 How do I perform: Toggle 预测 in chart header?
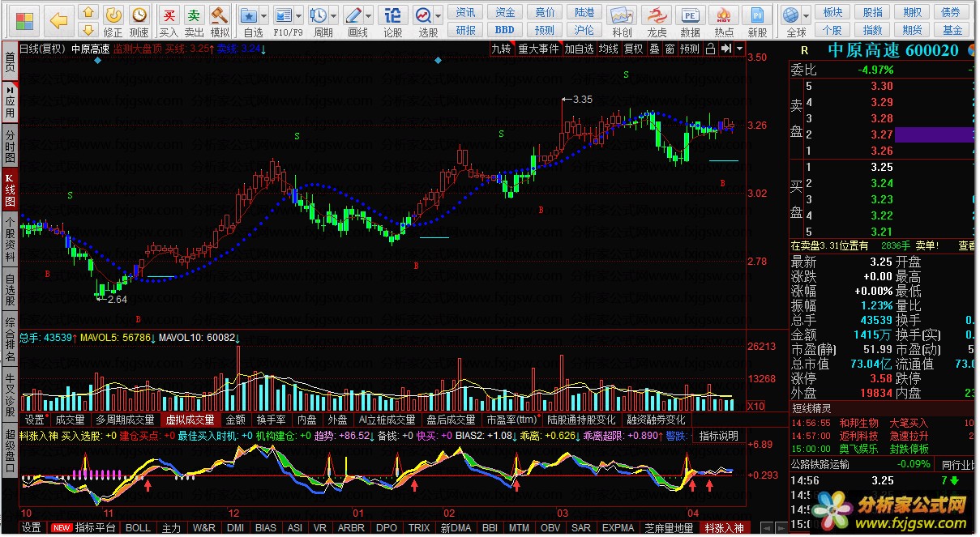pyautogui.click(x=690, y=49)
